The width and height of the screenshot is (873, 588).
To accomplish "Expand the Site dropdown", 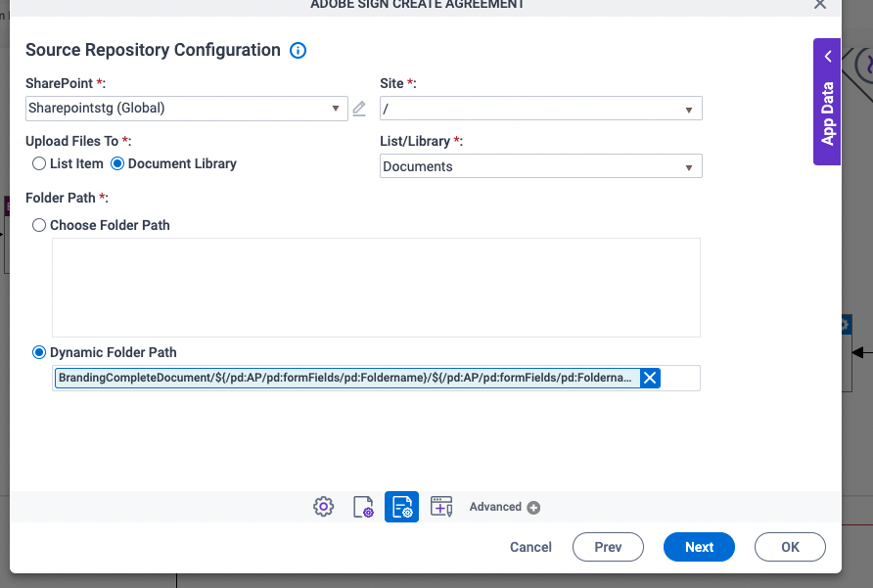I will [x=540, y=109].
